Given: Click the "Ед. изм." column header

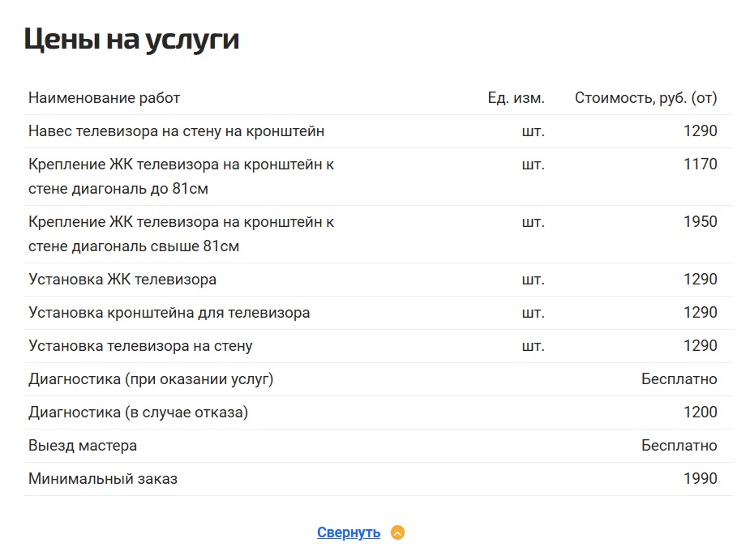Looking at the screenshot, I should point(516,98).
